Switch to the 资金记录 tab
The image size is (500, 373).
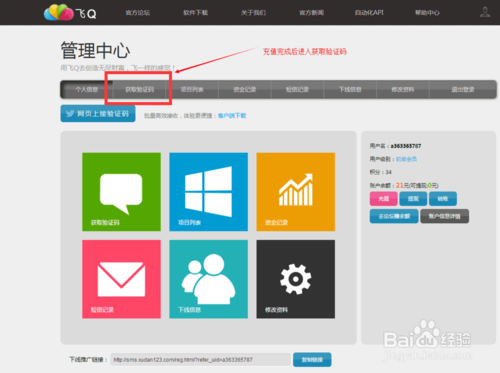(245, 89)
